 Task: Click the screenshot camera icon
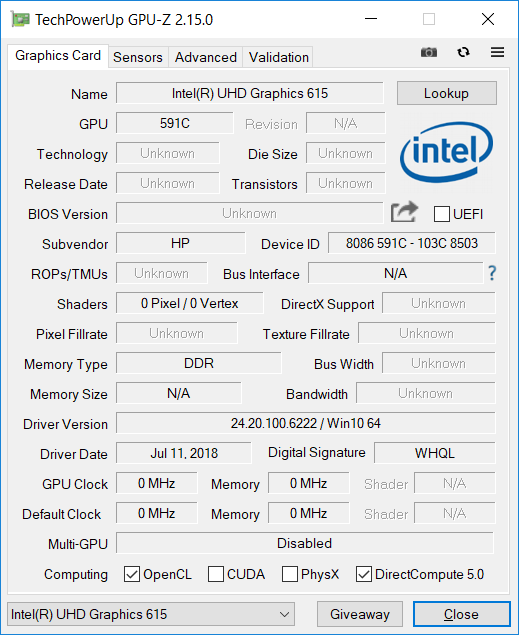pos(429,52)
